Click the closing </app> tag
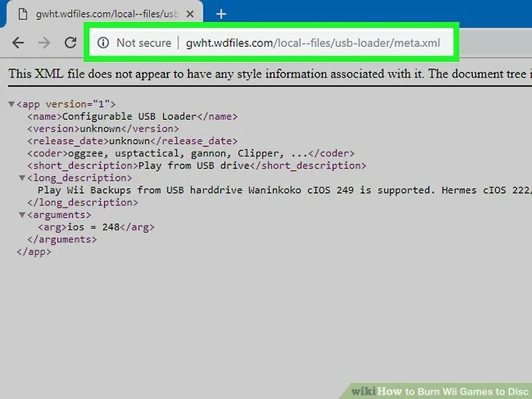This screenshot has height=399, width=532. click(x=34, y=251)
